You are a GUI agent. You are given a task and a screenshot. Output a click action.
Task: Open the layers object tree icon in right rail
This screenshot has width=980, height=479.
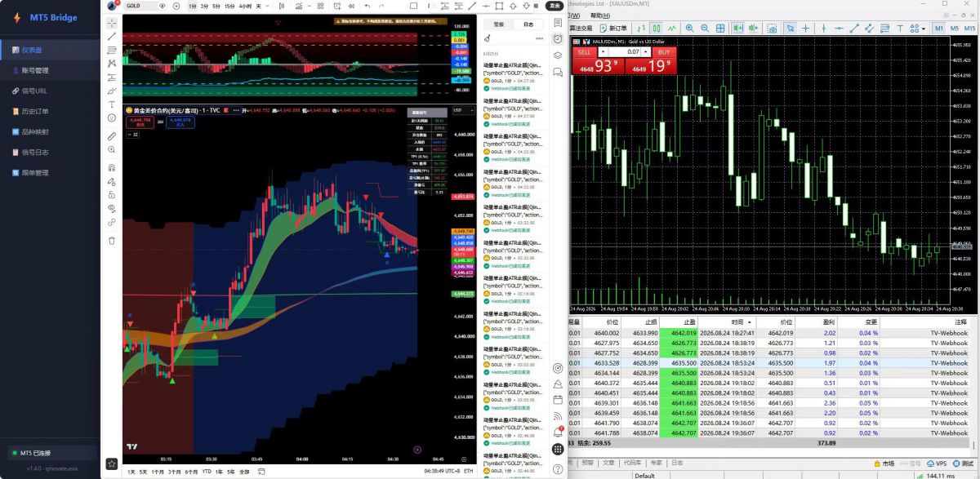coord(558,55)
